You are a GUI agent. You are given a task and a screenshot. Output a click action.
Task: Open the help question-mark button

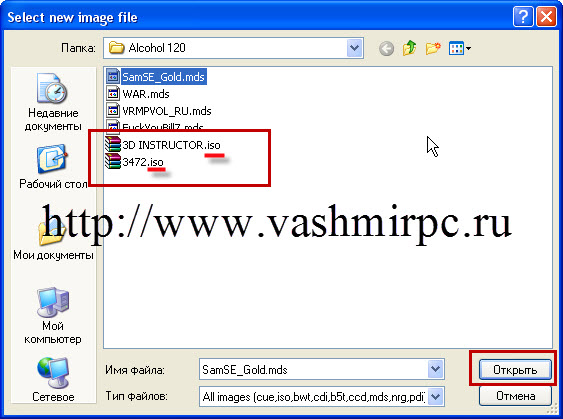523,17
